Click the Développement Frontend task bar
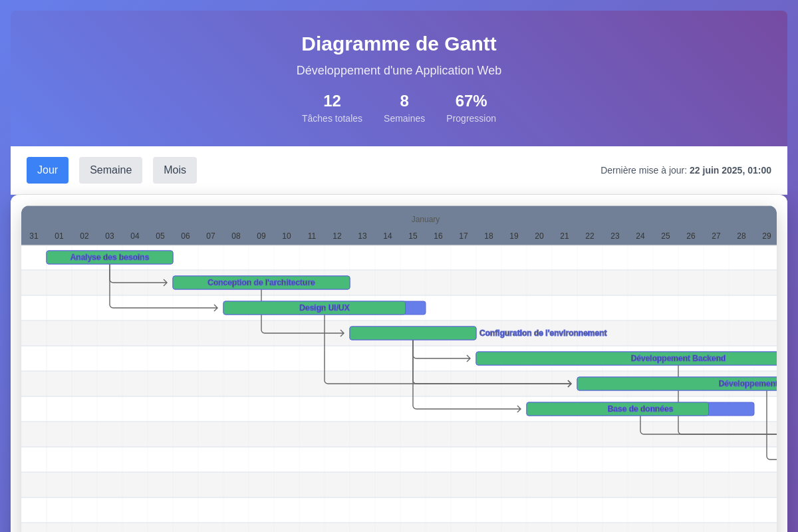798x532 pixels. click(x=678, y=383)
